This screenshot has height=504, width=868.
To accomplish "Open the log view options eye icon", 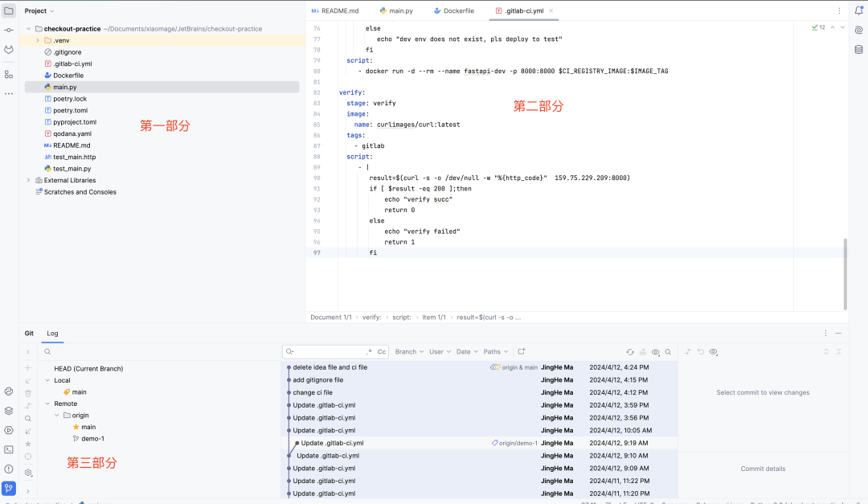I will (x=656, y=352).
